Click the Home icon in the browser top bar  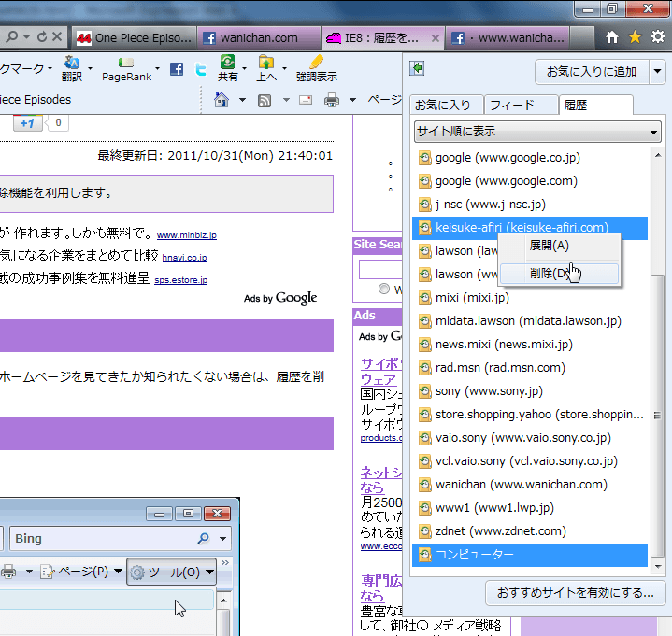[612, 37]
